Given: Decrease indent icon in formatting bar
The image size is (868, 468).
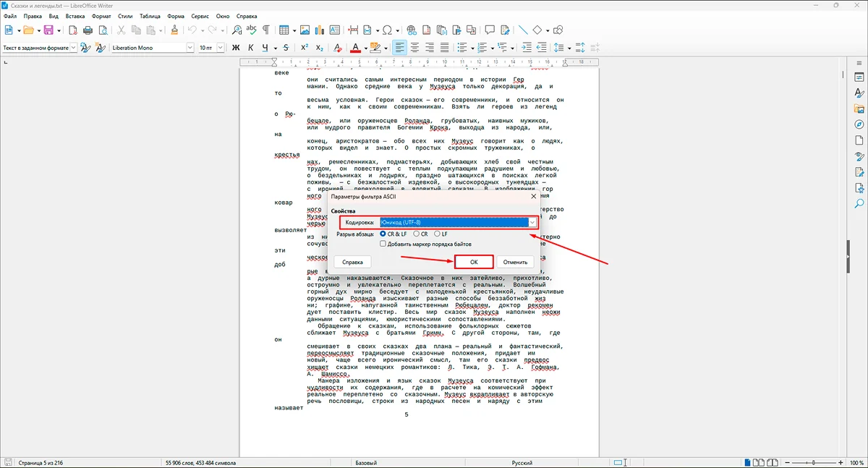Looking at the screenshot, I should 540,48.
